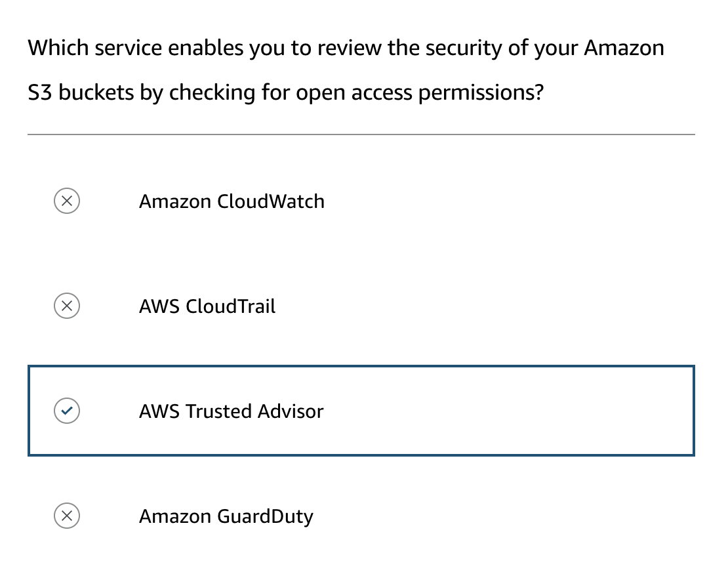Click the X icon next to Amazon GuardDuty

point(67,516)
